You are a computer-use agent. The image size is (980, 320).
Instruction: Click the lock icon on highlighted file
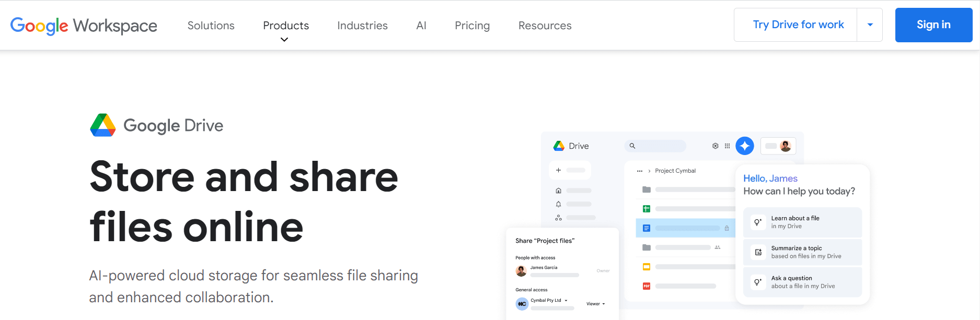pos(727,228)
